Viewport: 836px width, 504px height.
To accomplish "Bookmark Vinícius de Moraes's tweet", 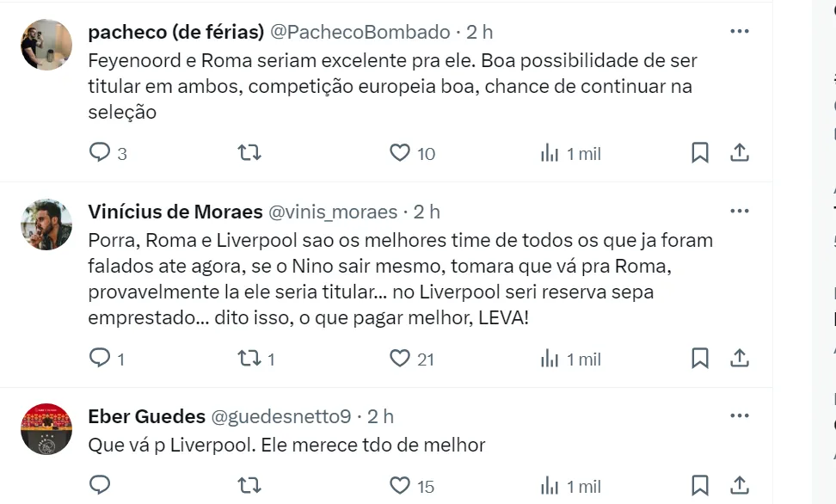I will pyautogui.click(x=700, y=359).
